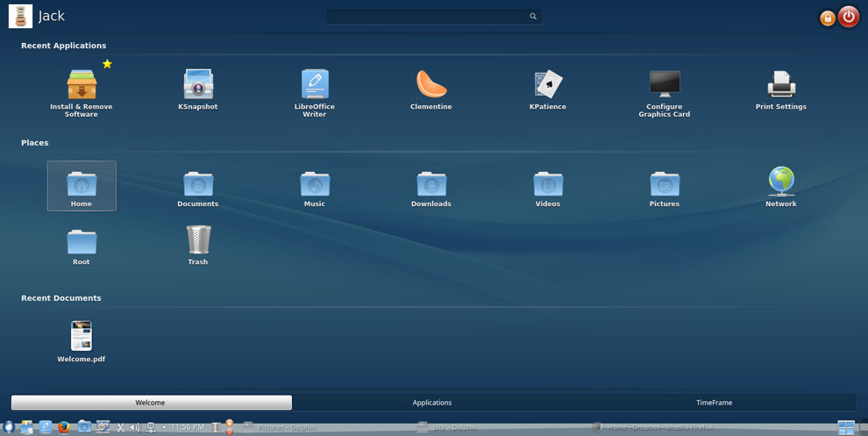868x436 pixels.
Task: Open the Downloads folder
Action: click(431, 189)
